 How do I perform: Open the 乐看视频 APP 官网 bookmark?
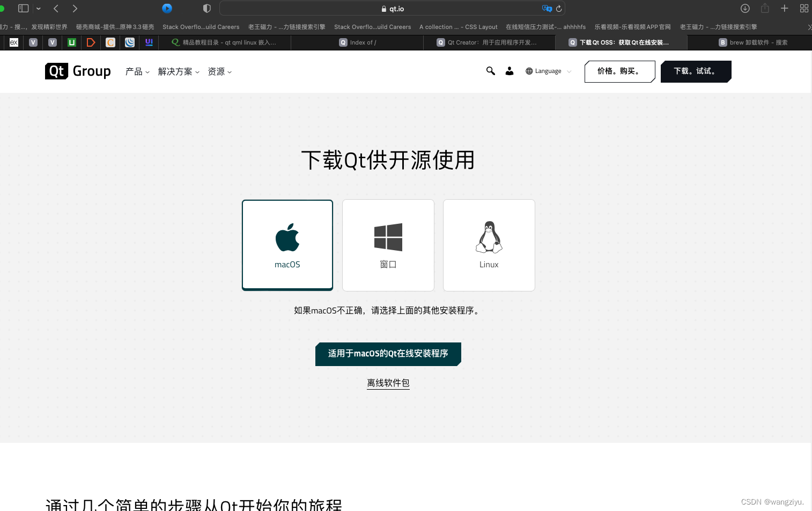tap(633, 27)
